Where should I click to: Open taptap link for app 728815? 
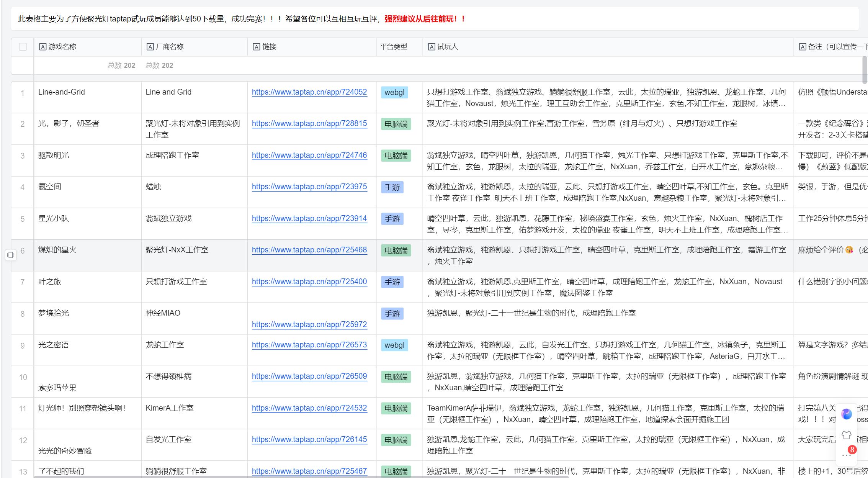309,123
